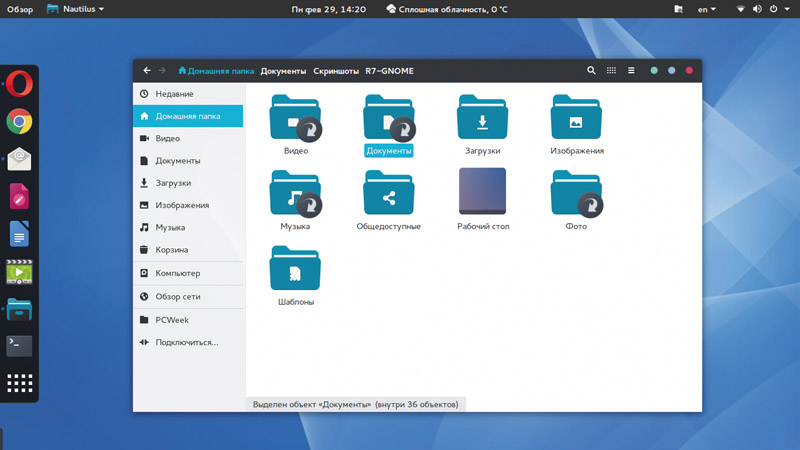800x450 pixels.
Task: Open Изображения in the sidebar
Action: (x=188, y=205)
